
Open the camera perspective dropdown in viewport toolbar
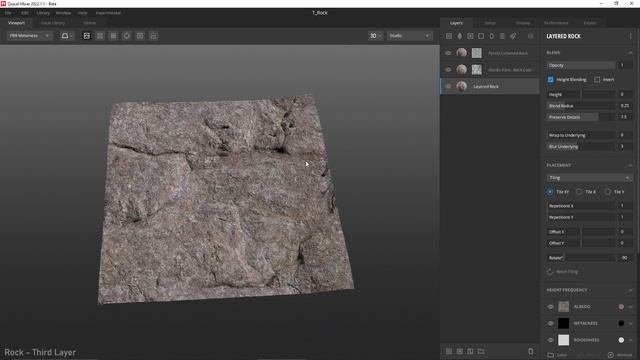(x=67, y=36)
